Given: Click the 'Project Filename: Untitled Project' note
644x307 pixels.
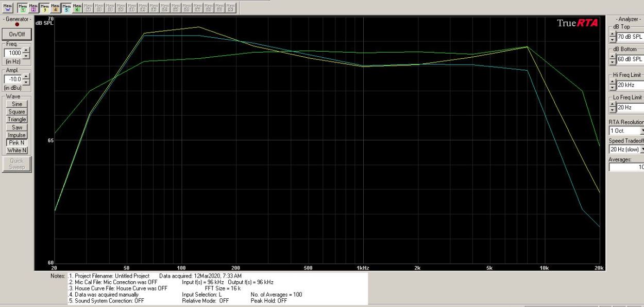Looking at the screenshot, I should point(112,276).
